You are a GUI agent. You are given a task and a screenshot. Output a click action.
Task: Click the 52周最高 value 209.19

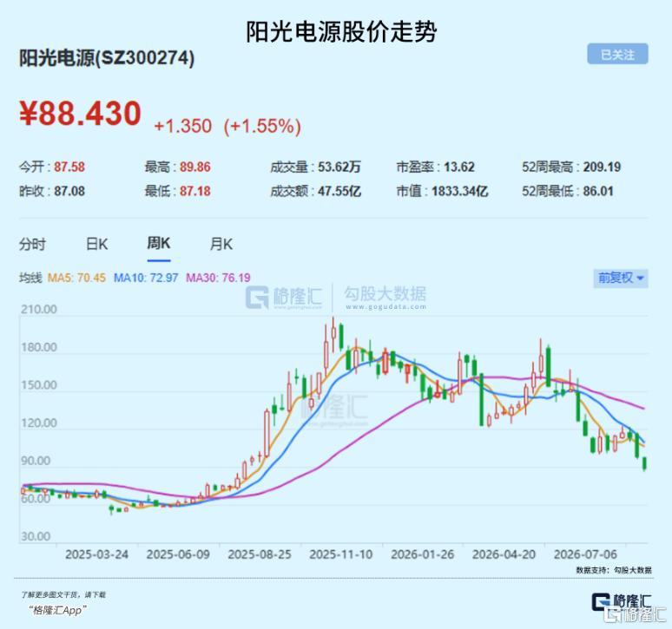[602, 167]
